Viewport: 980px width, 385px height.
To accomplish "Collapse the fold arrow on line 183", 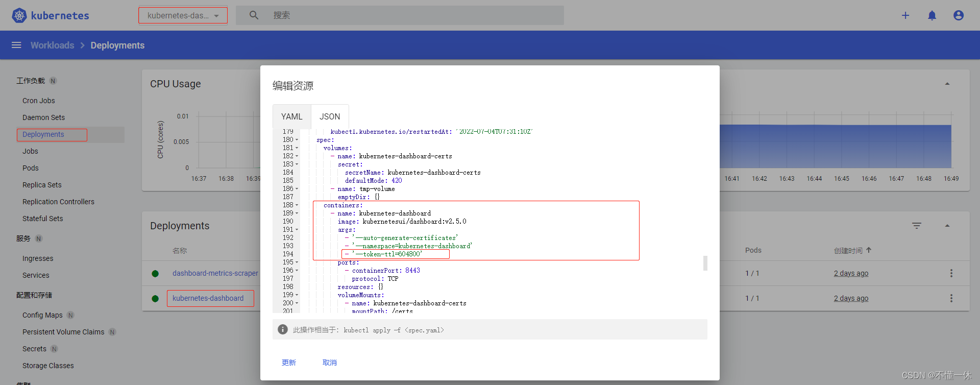I will click(297, 164).
